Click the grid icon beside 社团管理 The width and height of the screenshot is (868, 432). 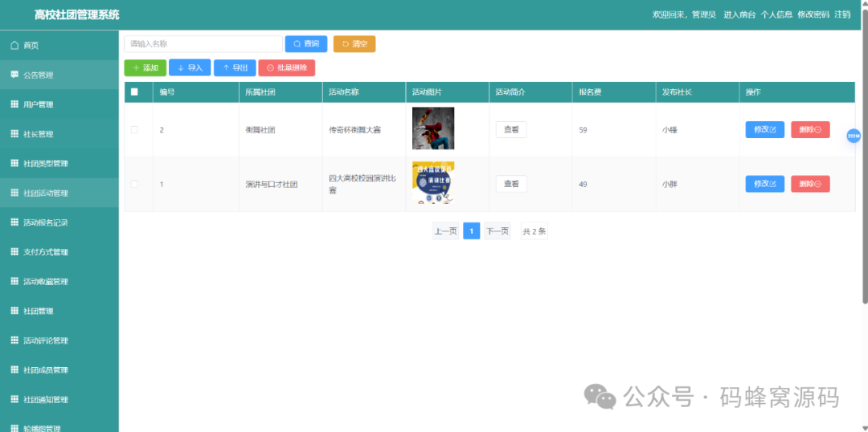(14, 311)
